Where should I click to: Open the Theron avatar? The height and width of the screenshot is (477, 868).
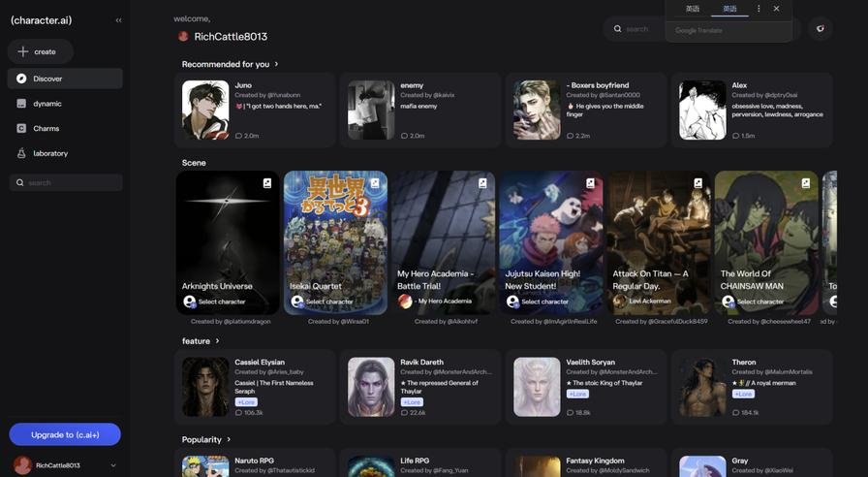click(702, 387)
